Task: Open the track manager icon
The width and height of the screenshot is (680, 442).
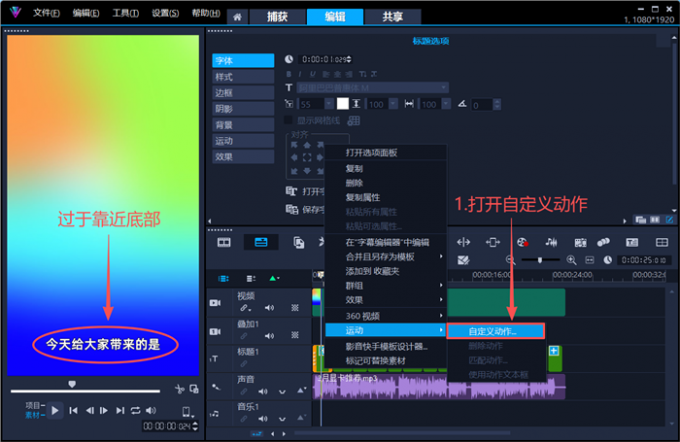Action: [251, 278]
